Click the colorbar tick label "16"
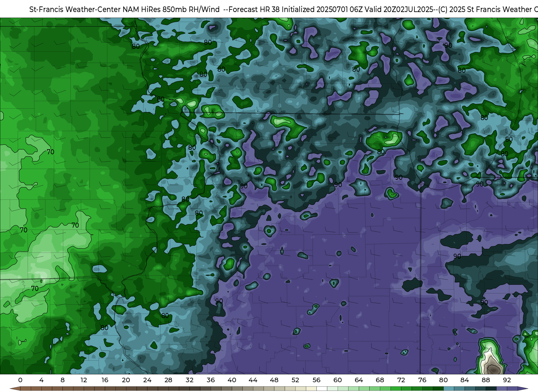This screenshot has width=538, height=392. [105, 380]
